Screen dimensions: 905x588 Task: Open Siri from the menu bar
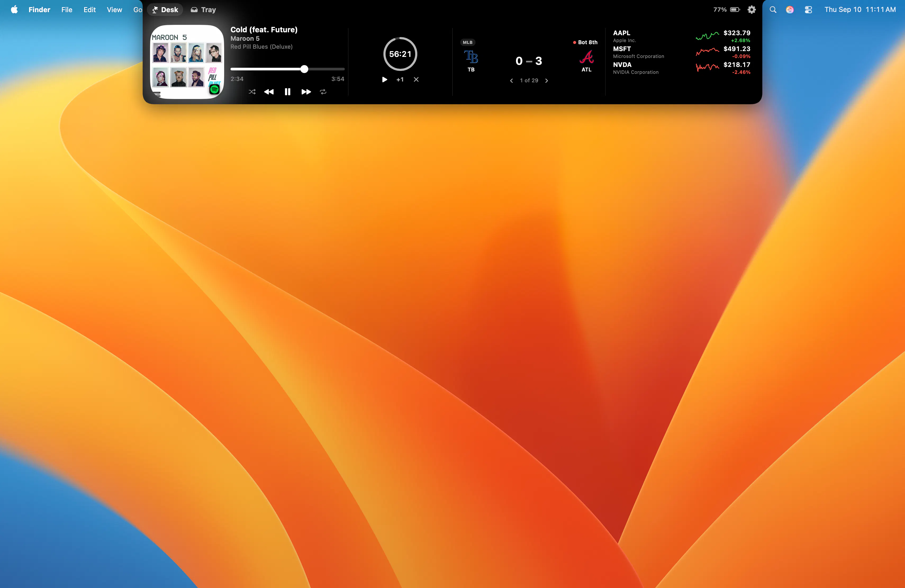tap(790, 10)
